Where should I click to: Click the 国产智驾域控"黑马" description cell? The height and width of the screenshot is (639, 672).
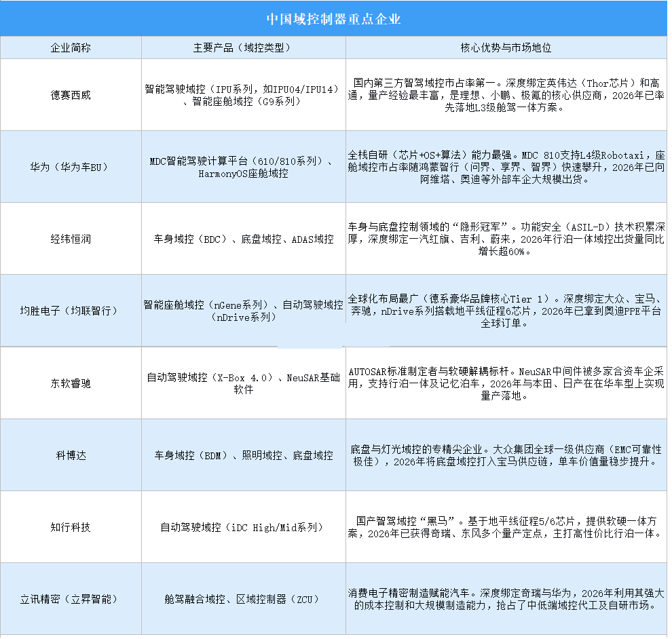tap(506, 527)
